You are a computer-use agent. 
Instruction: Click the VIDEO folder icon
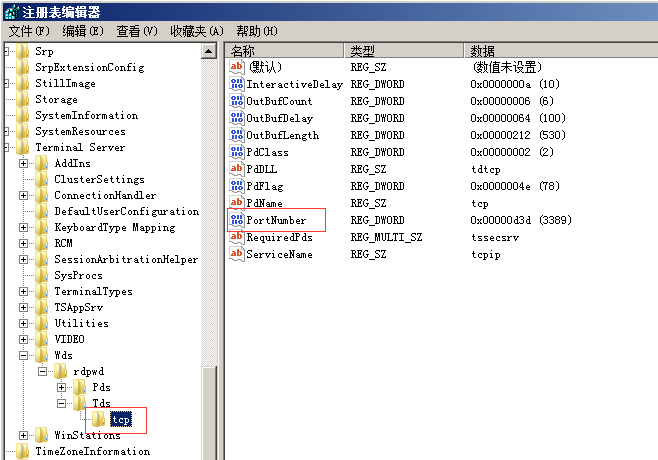point(41,339)
